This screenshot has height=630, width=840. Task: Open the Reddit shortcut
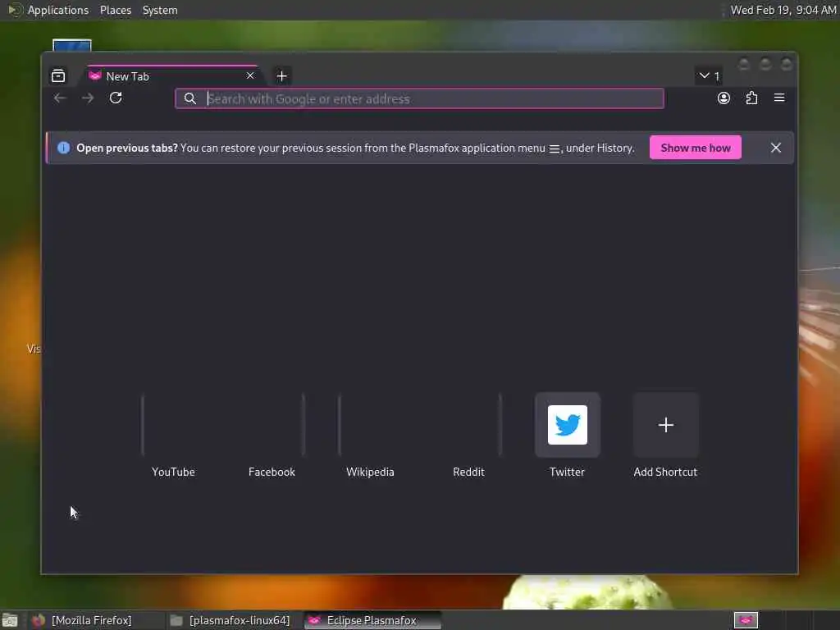click(x=468, y=436)
